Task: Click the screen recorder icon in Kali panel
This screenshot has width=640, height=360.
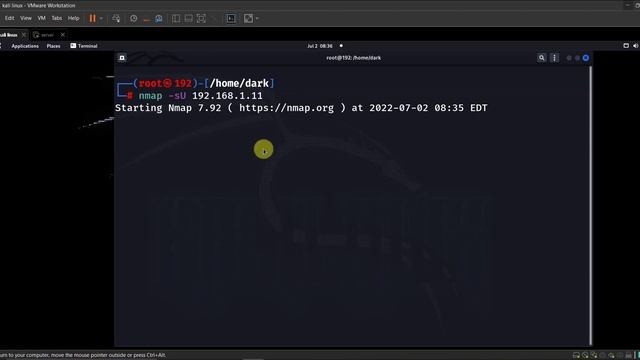Action: pos(626,46)
